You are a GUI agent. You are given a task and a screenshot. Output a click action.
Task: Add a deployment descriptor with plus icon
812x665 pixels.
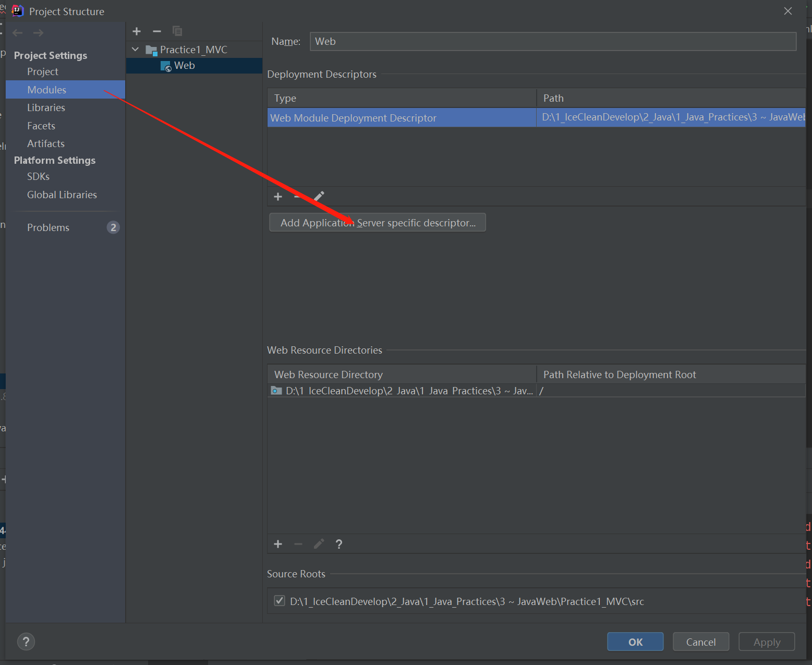point(278,197)
